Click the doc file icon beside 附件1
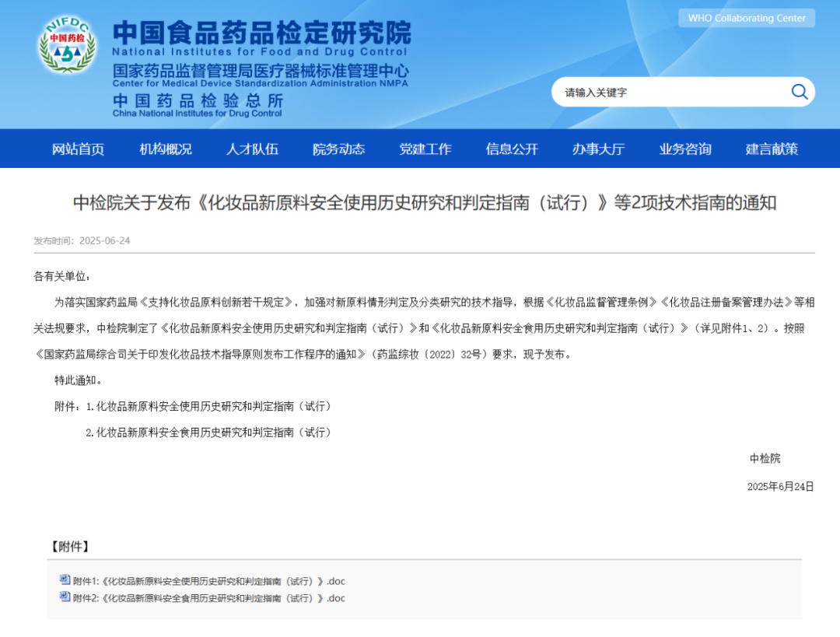The height and width of the screenshot is (637, 840). pyautogui.click(x=65, y=579)
